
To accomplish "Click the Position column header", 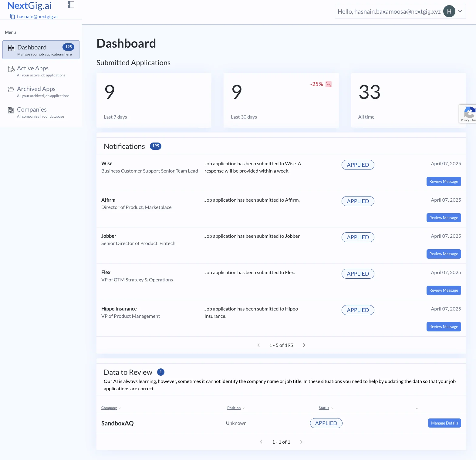I will point(234,408).
